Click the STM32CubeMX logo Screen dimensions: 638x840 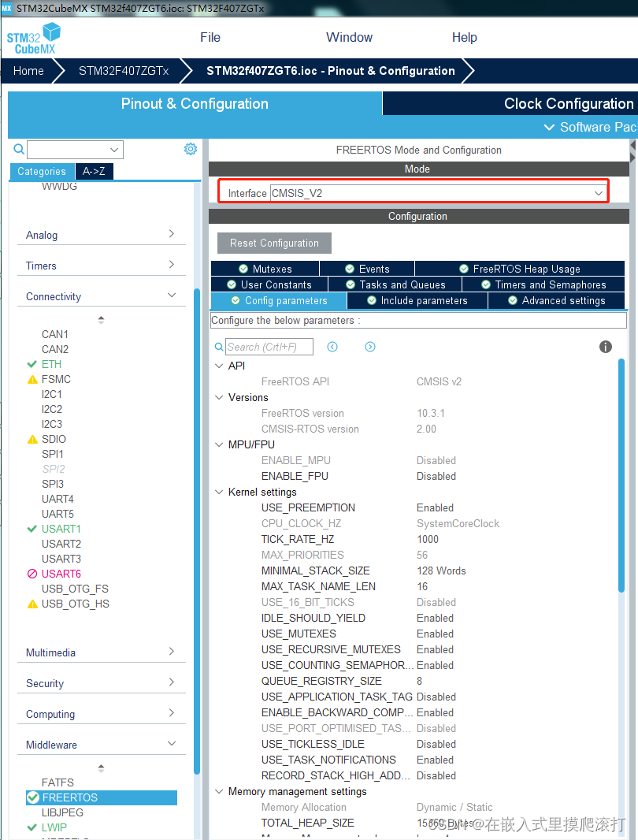(33, 37)
